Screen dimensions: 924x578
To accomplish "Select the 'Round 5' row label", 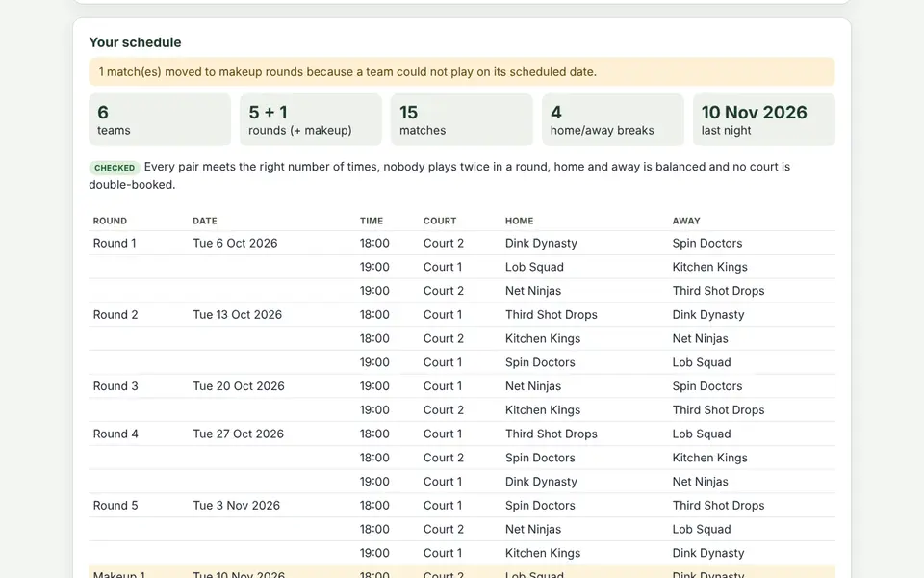I will [x=115, y=506].
